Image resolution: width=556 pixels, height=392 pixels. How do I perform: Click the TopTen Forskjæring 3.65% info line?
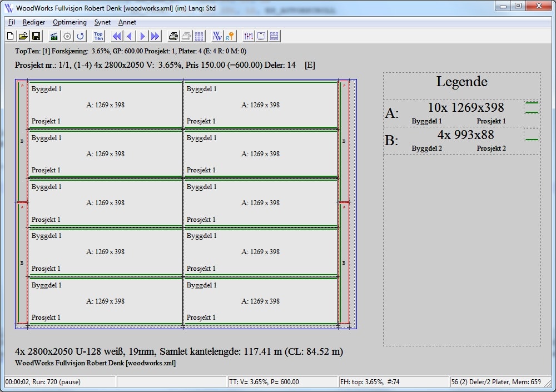click(131, 51)
